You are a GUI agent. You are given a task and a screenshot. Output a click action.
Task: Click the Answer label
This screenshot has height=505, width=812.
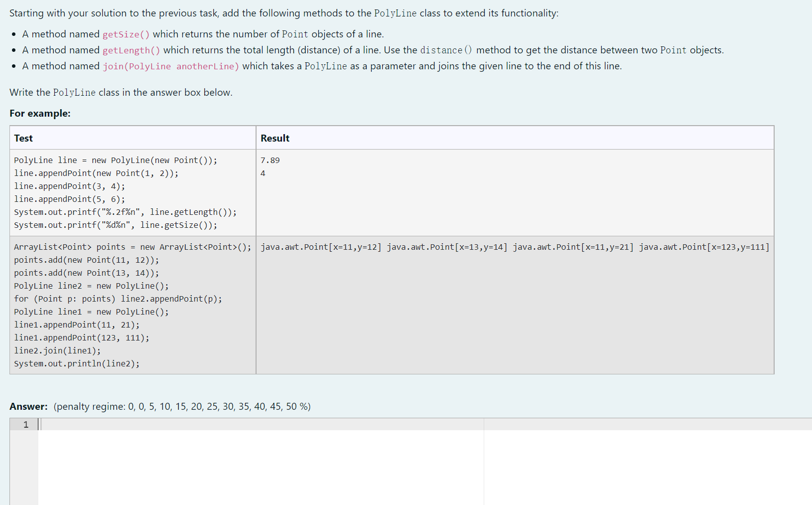[x=28, y=406]
